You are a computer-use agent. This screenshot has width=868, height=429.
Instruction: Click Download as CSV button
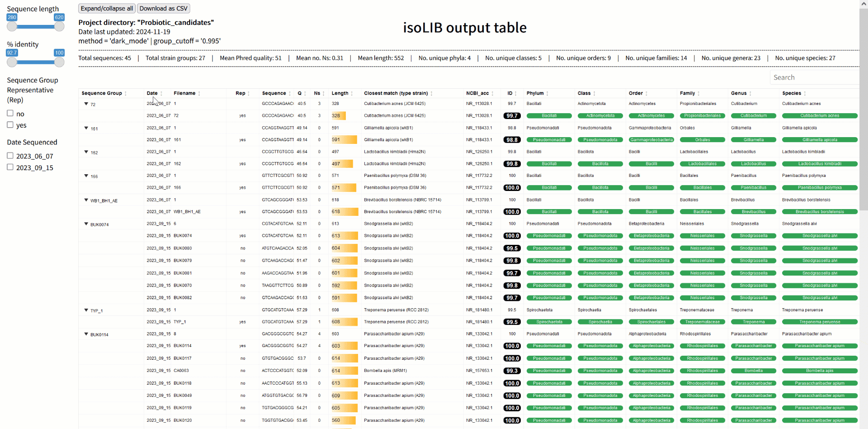point(163,8)
